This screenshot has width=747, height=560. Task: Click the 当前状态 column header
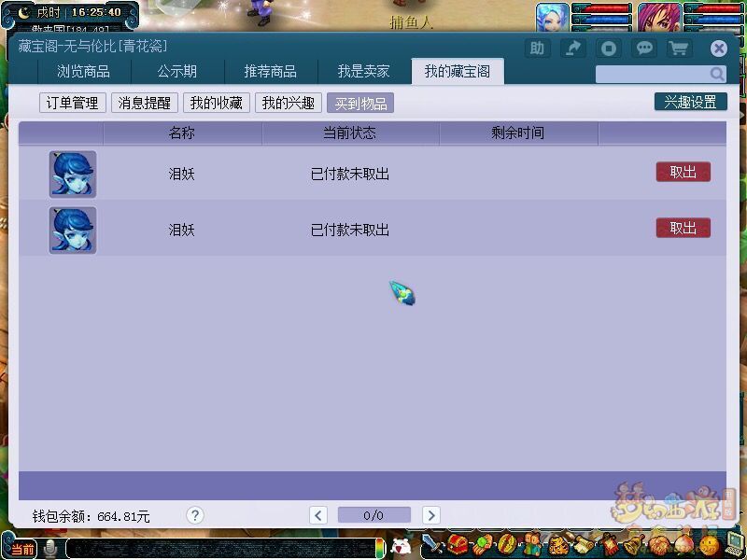[x=350, y=133]
